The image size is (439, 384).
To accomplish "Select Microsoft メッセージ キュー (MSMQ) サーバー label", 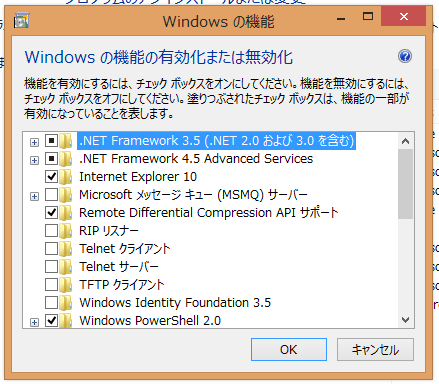I will [193, 195].
